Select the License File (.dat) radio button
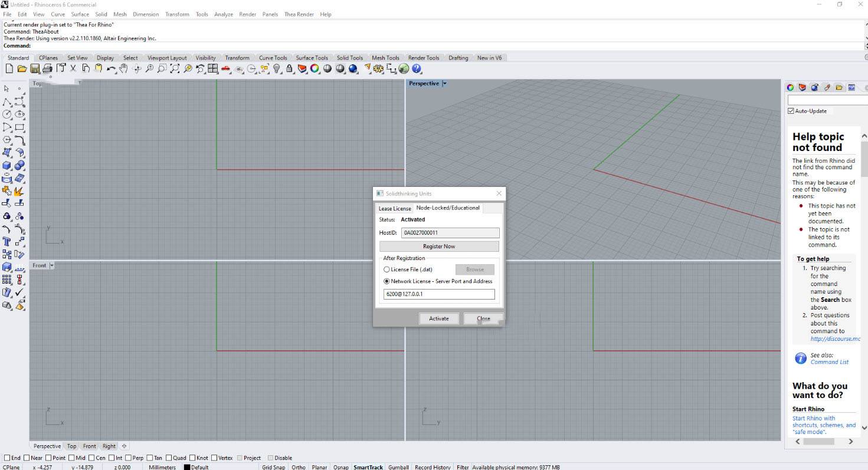This screenshot has width=868, height=470. pos(386,269)
